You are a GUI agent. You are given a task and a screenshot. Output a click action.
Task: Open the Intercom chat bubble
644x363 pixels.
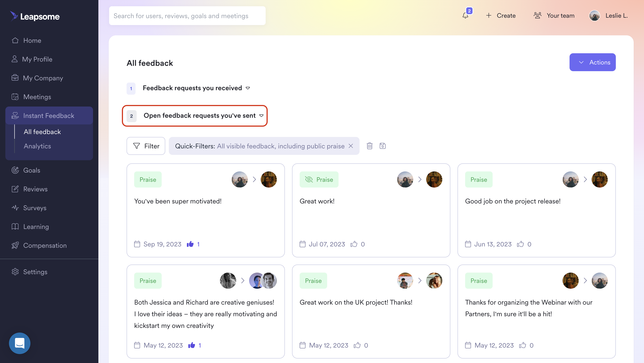pos(19,343)
